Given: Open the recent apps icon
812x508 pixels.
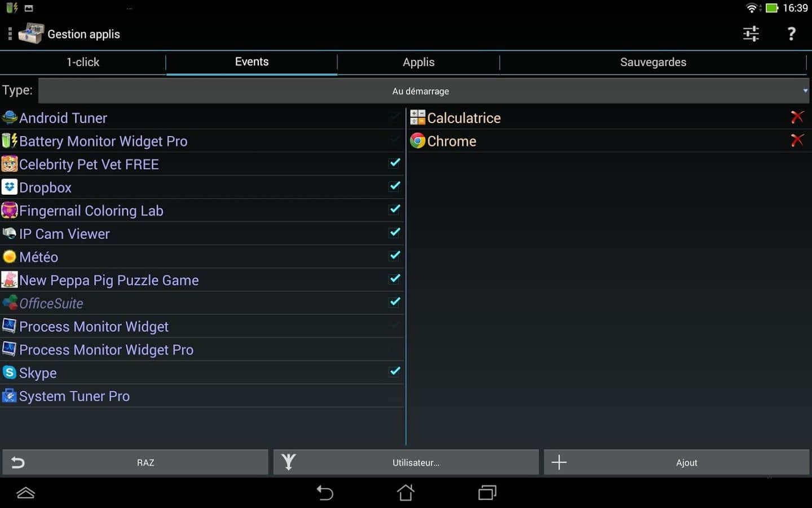Looking at the screenshot, I should (x=487, y=493).
